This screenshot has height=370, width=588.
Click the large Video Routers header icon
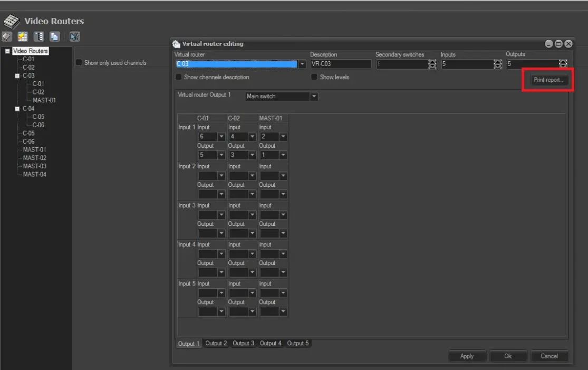[11, 22]
